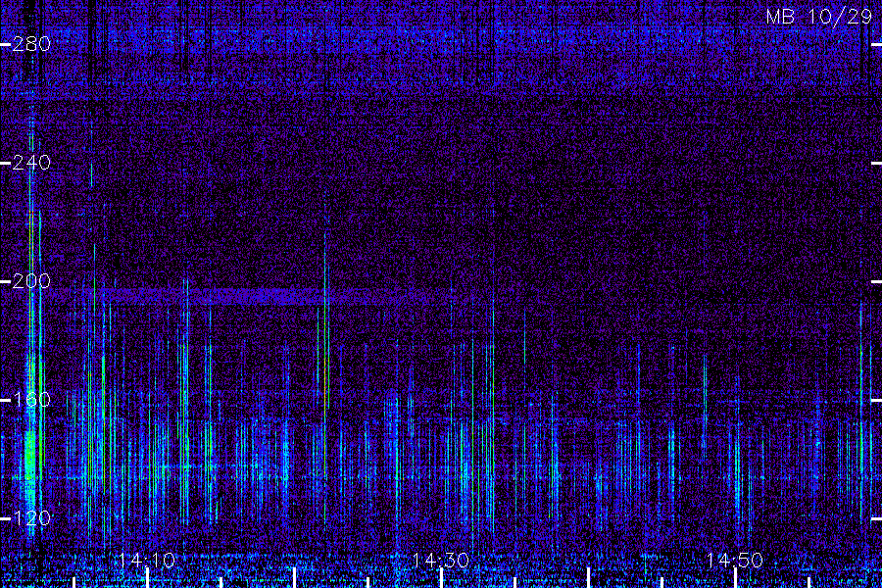
Task: Click the 160 frequency axis label
Action: click(x=31, y=400)
